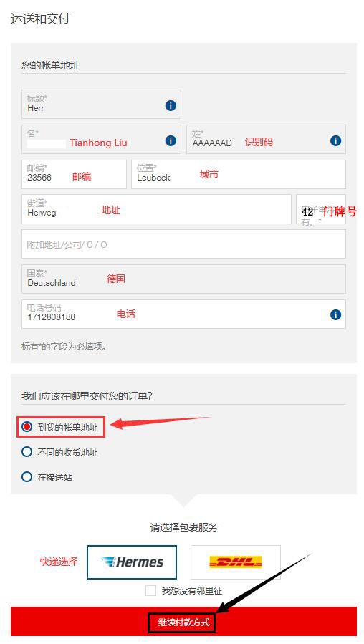Focus the 附加地址/公司 C/O field

183,244
